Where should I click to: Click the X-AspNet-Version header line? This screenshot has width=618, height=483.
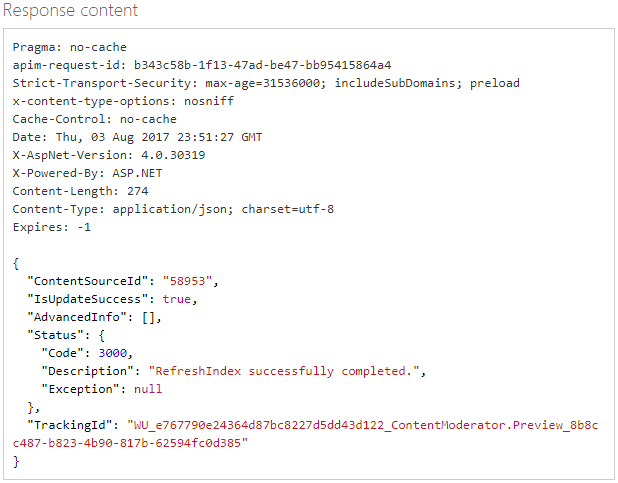point(108,155)
